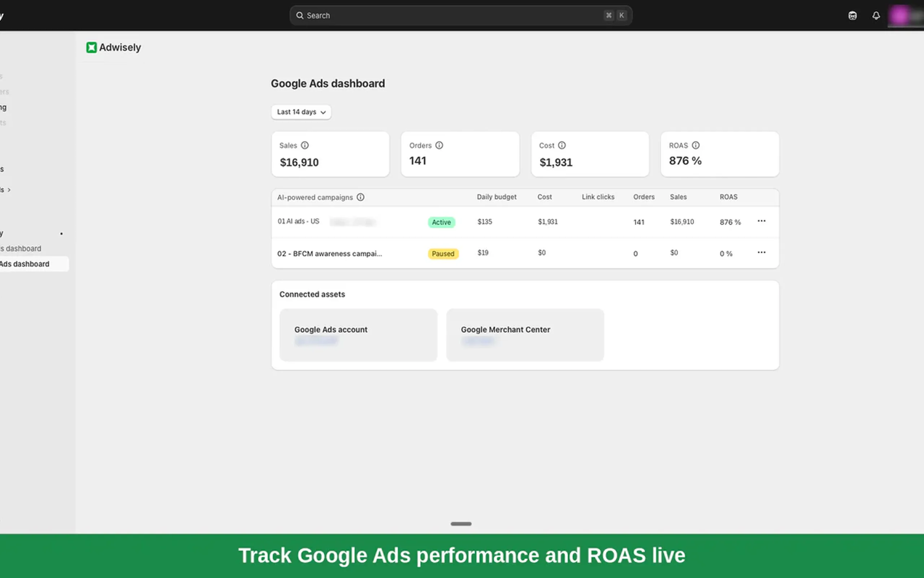Click the 876 % ROAS cell in Active row

coord(730,222)
